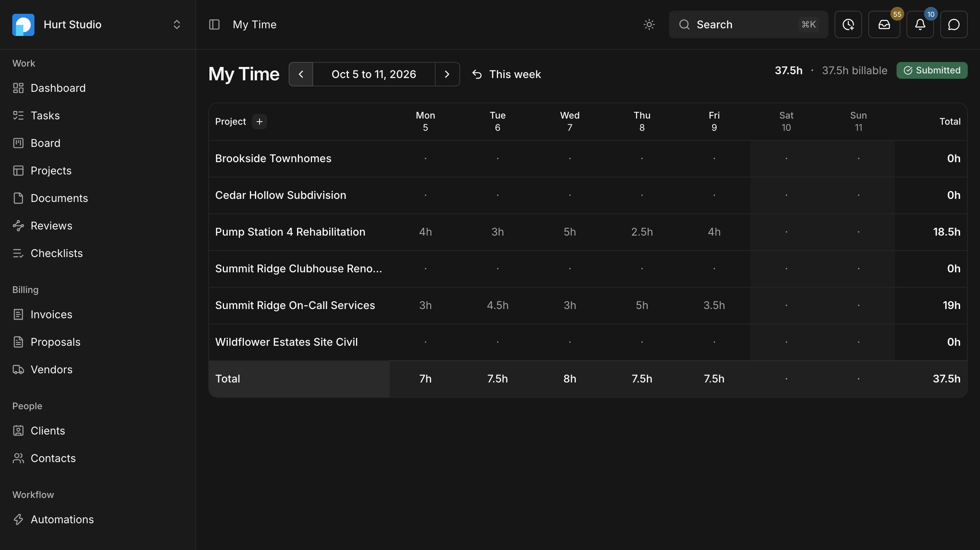Screen dimensions: 980x550
Task: Click the Invoices sidebar icon
Action: (18, 314)
